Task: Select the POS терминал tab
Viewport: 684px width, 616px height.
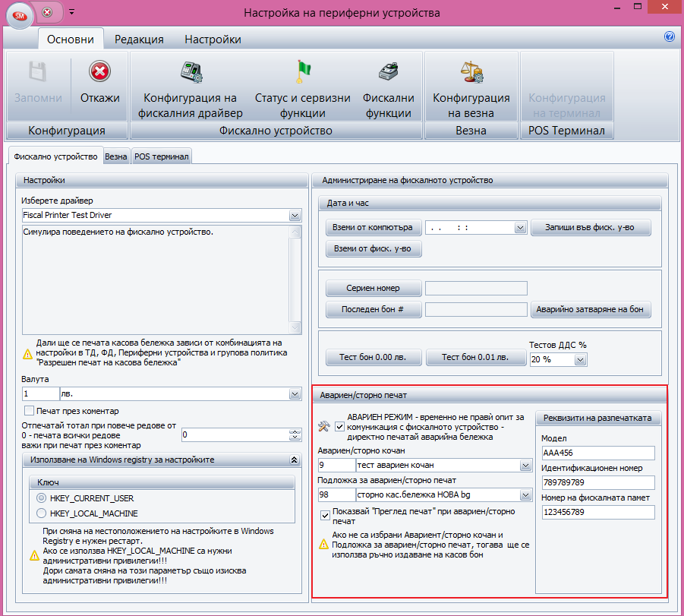Action: [162, 156]
